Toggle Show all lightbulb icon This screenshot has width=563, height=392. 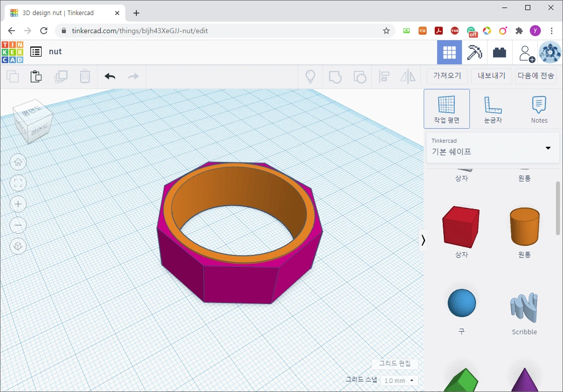[310, 76]
